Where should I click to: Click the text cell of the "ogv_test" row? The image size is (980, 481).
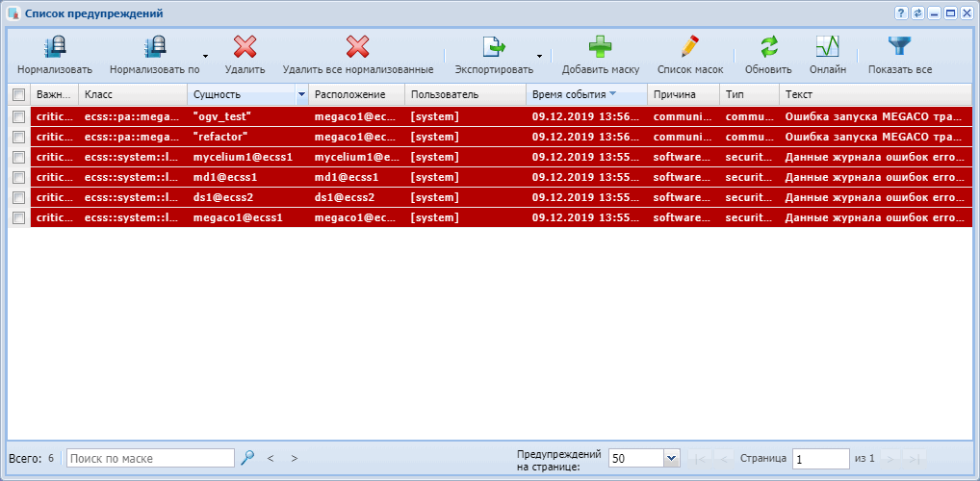(x=876, y=116)
